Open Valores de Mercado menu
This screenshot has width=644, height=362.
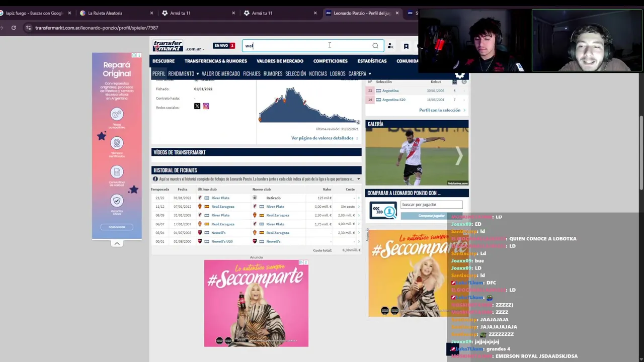coord(280,61)
